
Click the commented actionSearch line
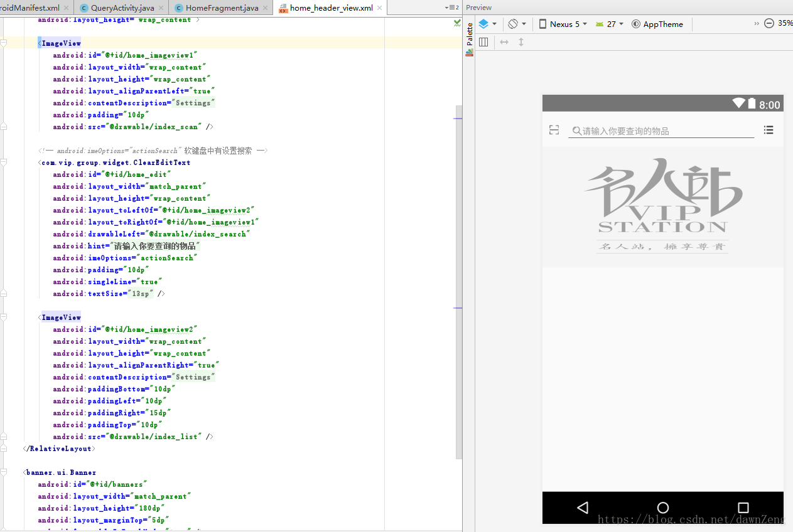(x=153, y=151)
